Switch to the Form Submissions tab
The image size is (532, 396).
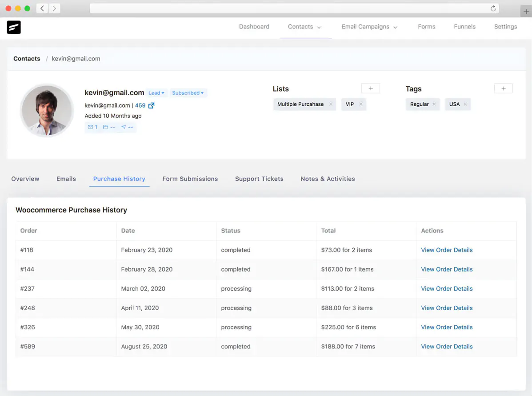(190, 179)
